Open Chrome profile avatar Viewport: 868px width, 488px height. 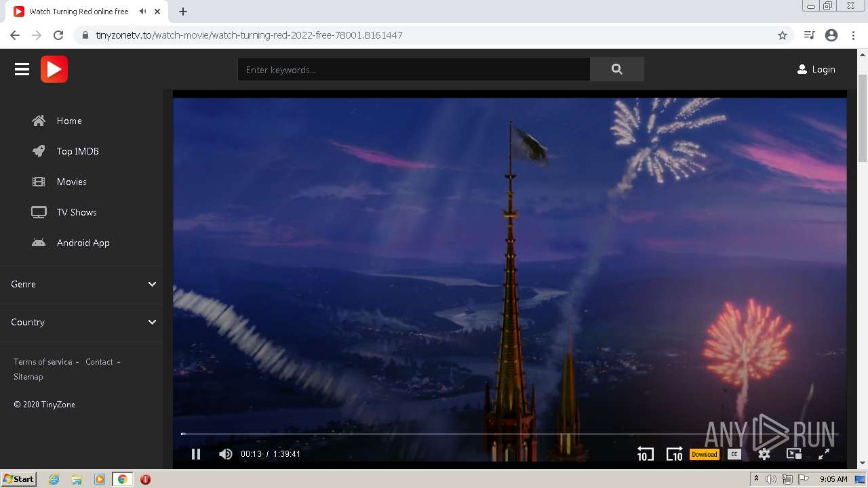pos(831,35)
